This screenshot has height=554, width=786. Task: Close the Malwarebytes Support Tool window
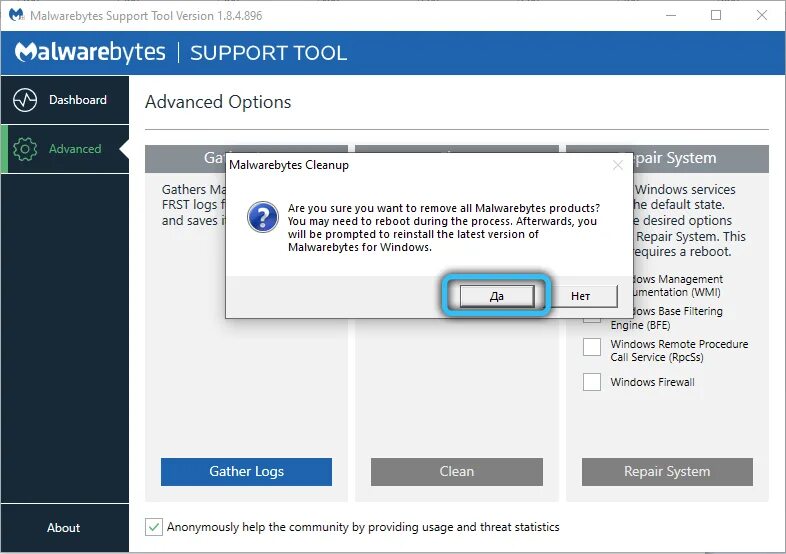coord(762,16)
